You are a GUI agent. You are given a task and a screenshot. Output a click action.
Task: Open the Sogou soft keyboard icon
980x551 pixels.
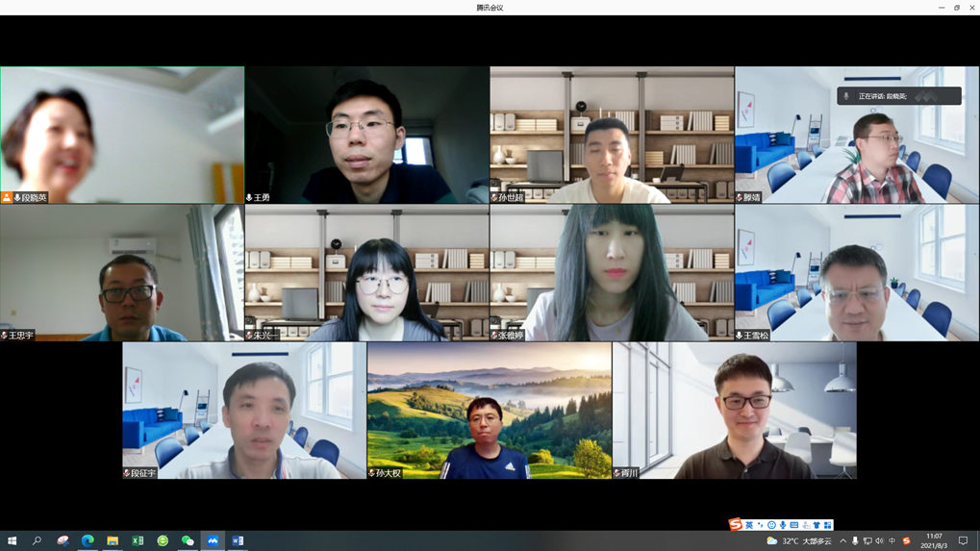(x=794, y=526)
